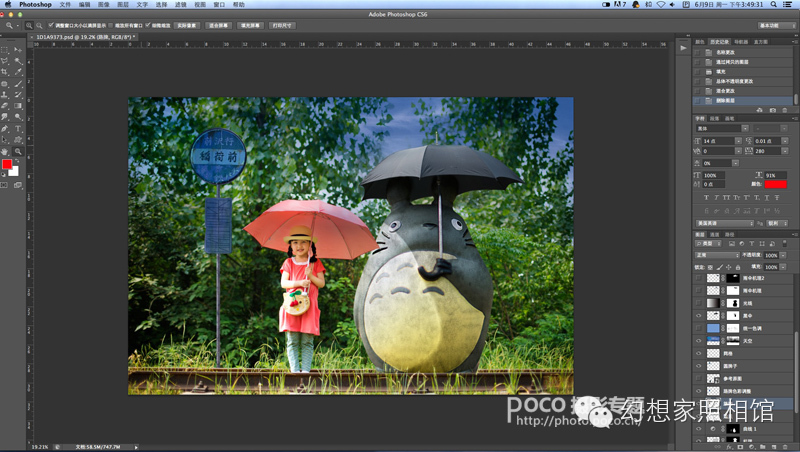Click the 填充屏幕 button
This screenshot has height=452, width=800.
coord(250,26)
